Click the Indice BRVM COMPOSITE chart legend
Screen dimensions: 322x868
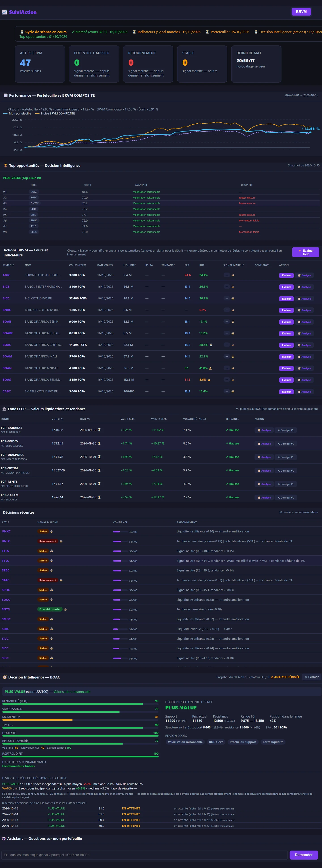(55, 114)
